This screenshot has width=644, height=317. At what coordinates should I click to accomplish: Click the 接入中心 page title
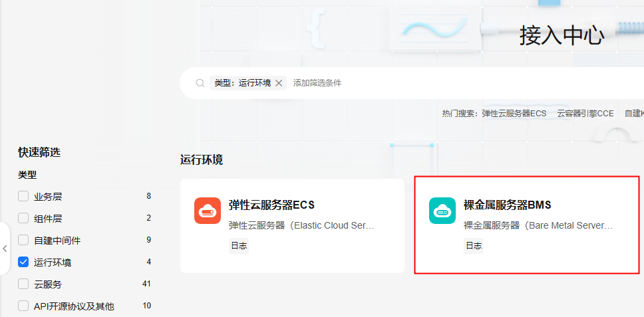pos(562,35)
